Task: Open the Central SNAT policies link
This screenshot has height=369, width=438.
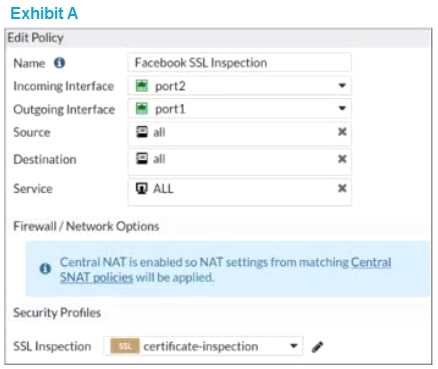Action: (225, 270)
